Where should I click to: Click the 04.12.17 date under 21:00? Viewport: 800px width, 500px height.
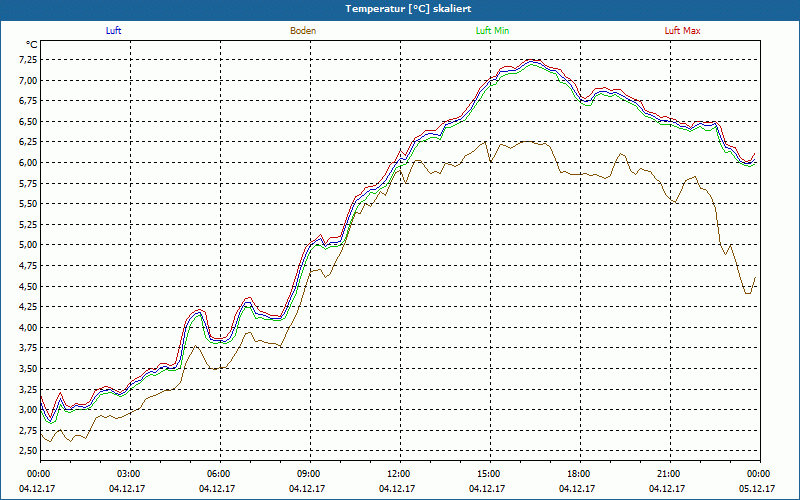667,488
